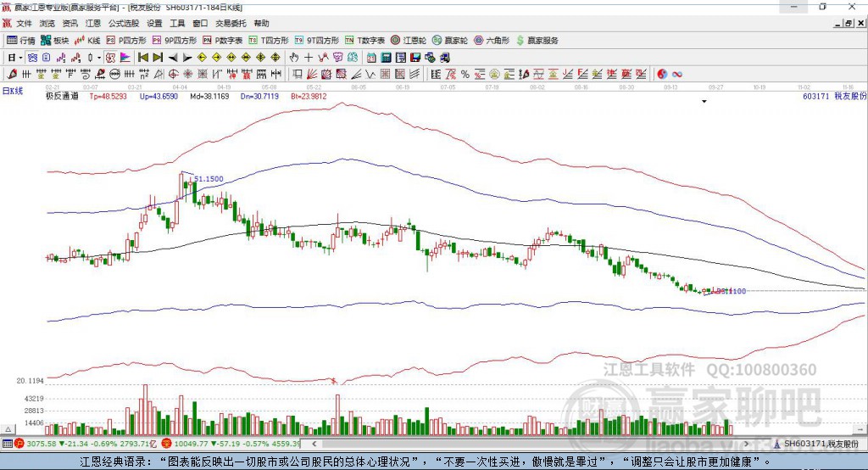Click the floppy disk save icon

(415, 58)
